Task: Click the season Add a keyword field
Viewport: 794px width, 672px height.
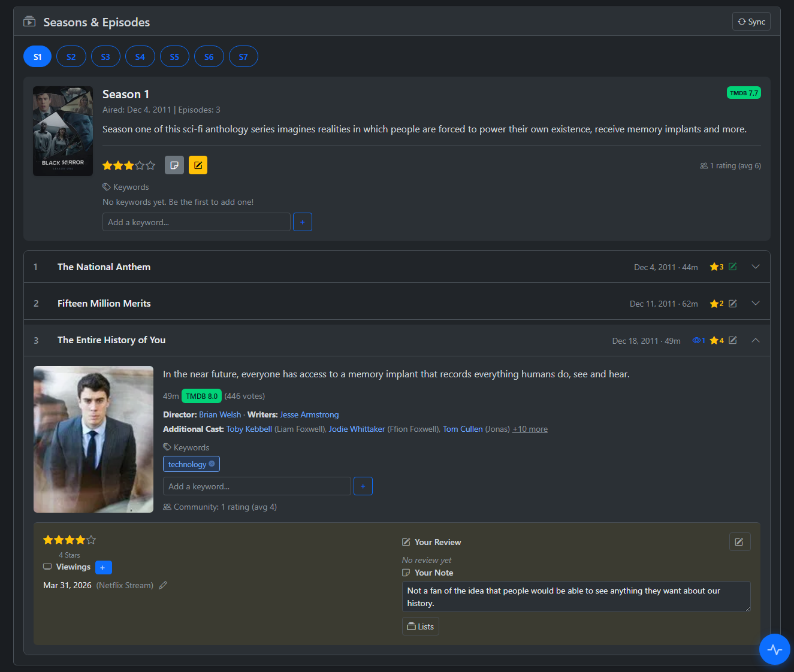Action: click(196, 222)
